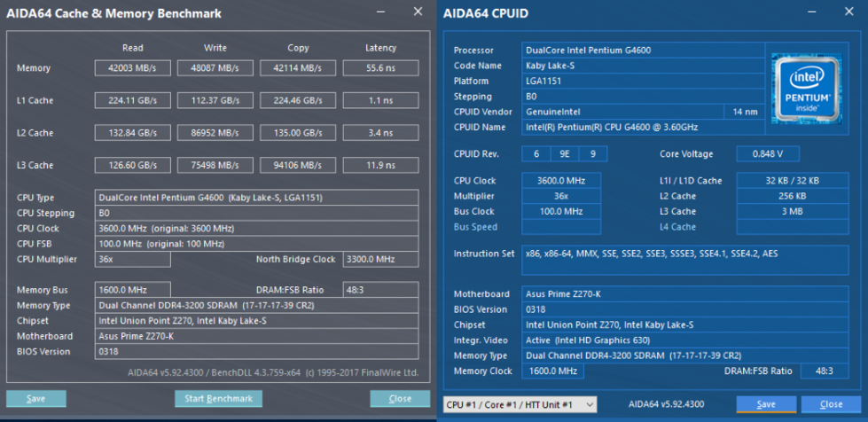Screen dimensions: 868x422
Task: Click CPU Clock 3600.0 MHz in CPUID
Action: tap(561, 181)
